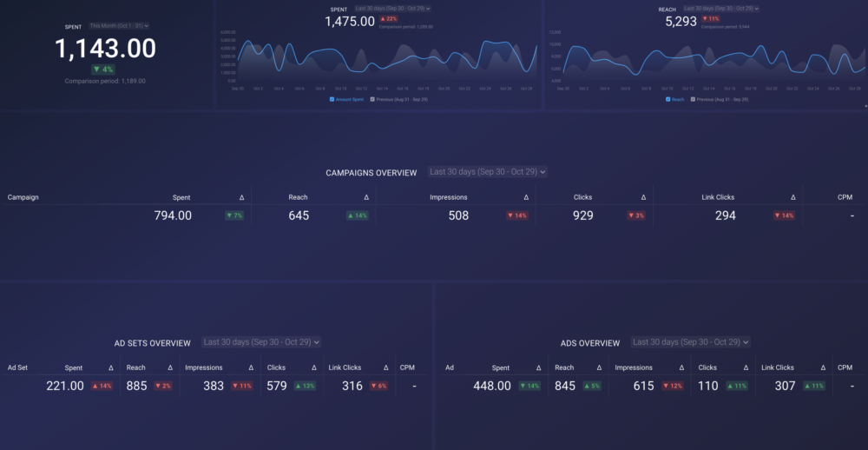
Task: Click the 13% badge next to 579
Action: coord(305,386)
